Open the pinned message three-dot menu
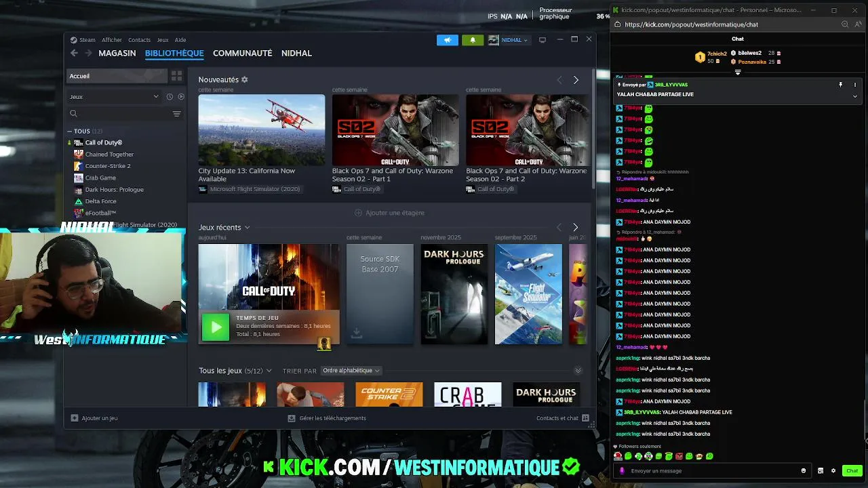Viewport: 868px width, 488px height. pyautogui.click(x=855, y=85)
